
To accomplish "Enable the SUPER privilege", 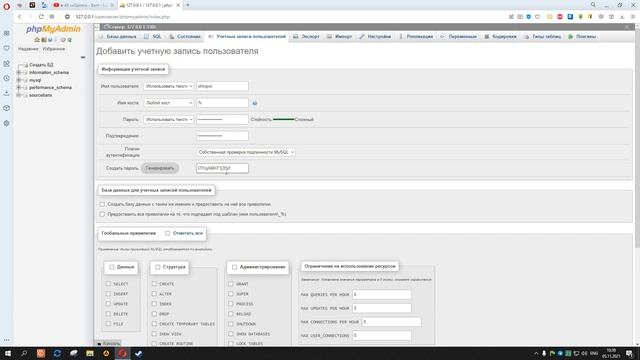I will [x=231, y=294].
